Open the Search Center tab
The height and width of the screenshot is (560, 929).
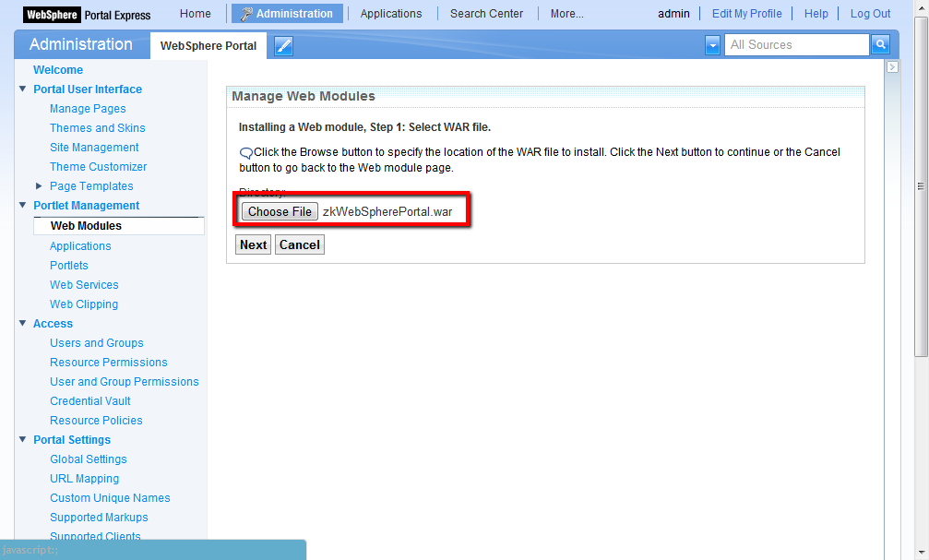[486, 13]
